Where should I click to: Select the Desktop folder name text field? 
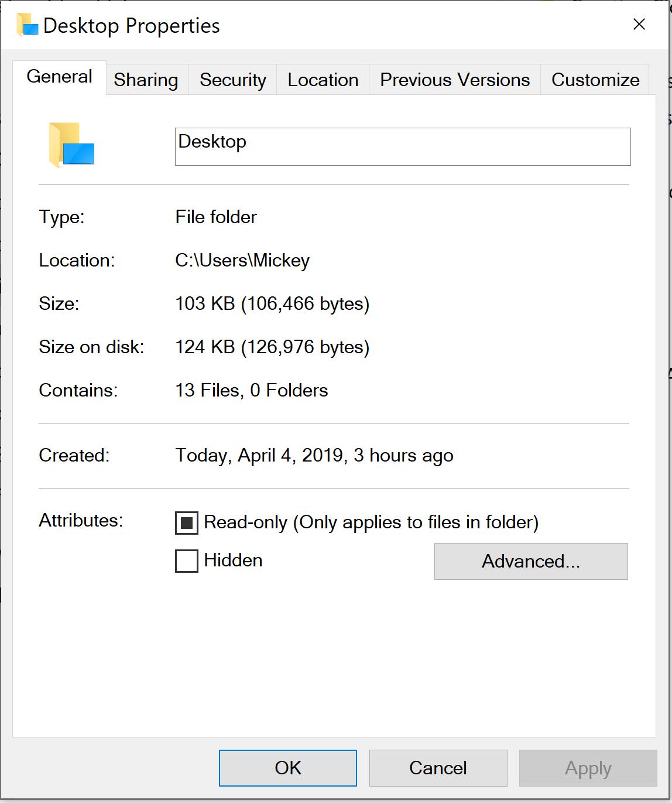pos(402,146)
